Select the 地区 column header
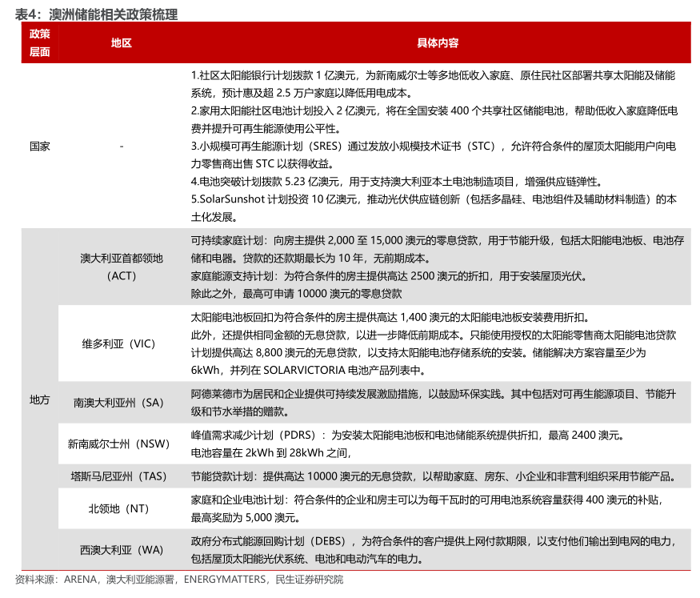This screenshot has height=598, width=700. 121,42
